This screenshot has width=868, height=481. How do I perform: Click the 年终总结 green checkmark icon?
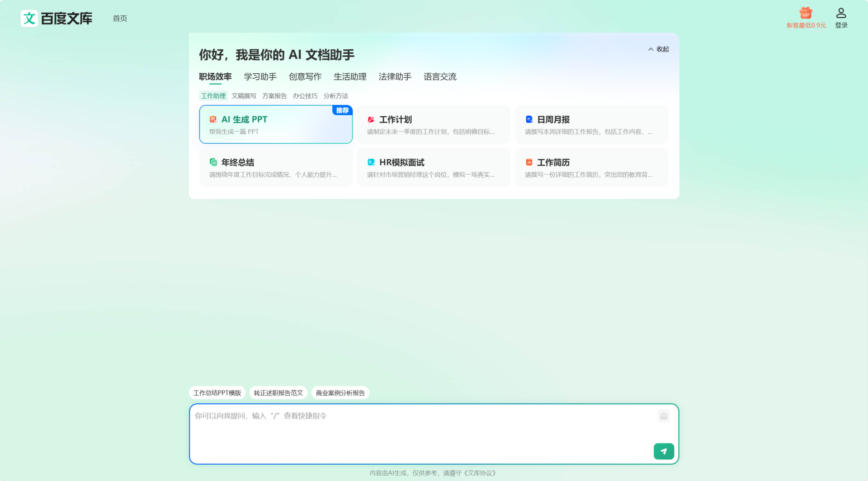point(213,162)
